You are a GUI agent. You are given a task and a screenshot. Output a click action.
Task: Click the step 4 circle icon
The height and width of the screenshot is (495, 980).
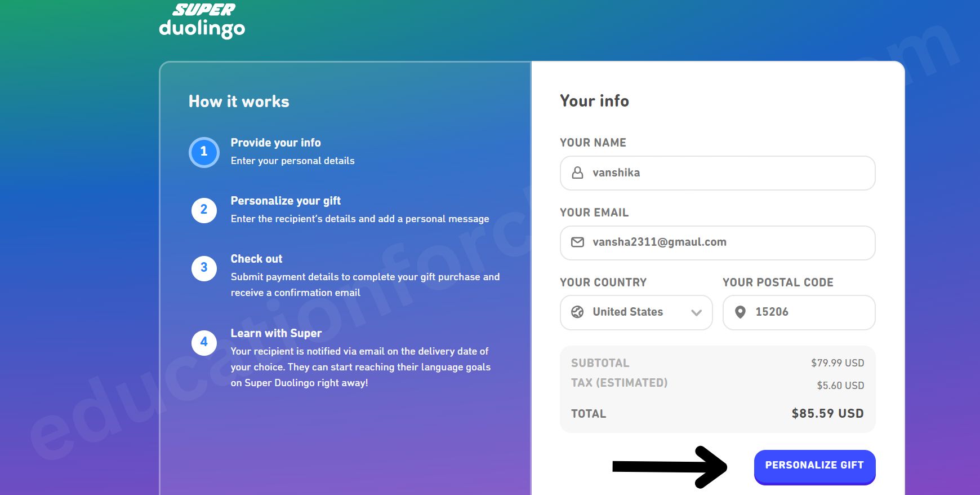pos(204,343)
